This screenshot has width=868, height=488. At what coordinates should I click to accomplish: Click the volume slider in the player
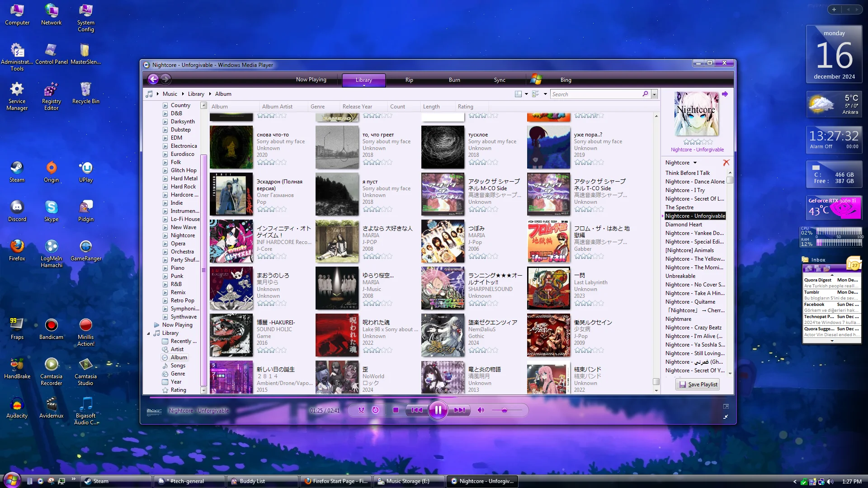[507, 410]
